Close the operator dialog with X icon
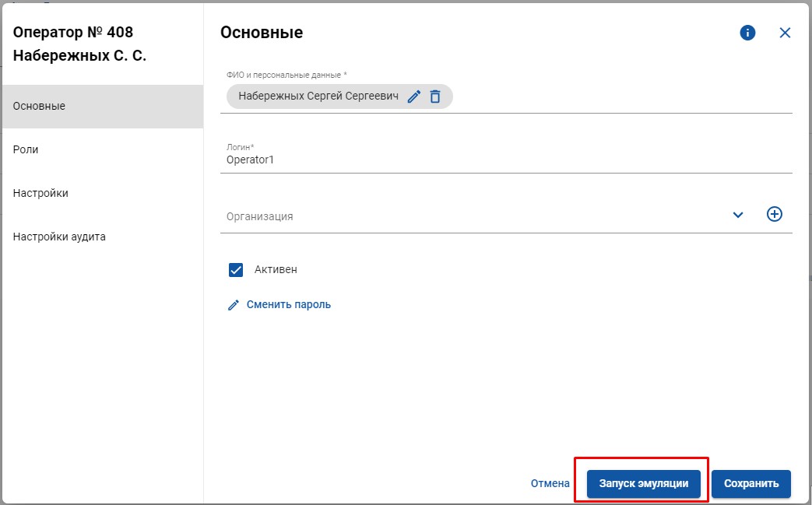The image size is (812, 505). tap(785, 33)
